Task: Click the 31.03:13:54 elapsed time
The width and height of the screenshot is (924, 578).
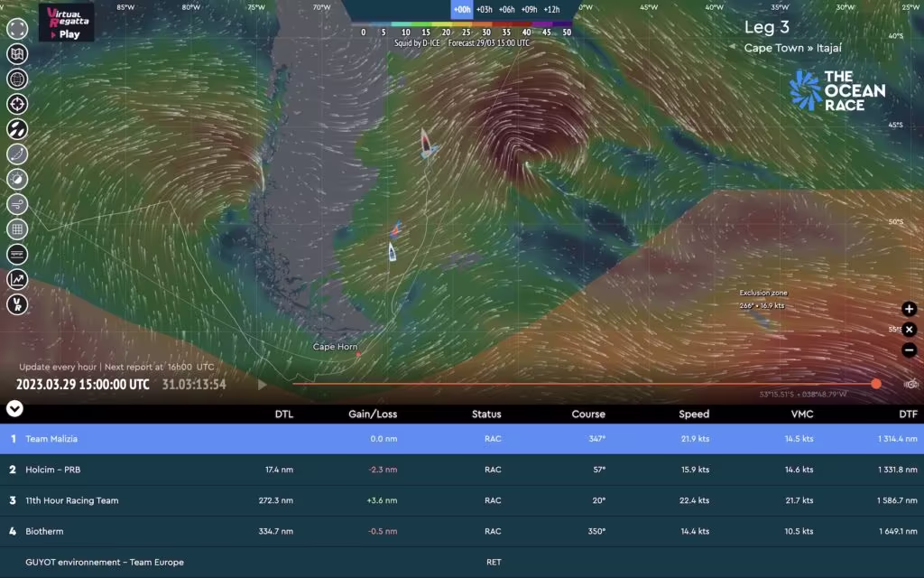Action: point(194,385)
